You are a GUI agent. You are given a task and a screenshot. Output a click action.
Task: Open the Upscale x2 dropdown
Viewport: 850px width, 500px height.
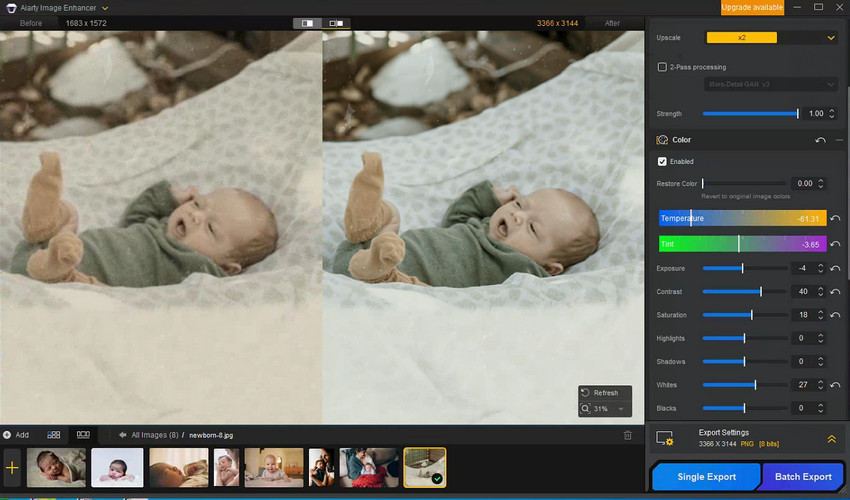(771, 37)
